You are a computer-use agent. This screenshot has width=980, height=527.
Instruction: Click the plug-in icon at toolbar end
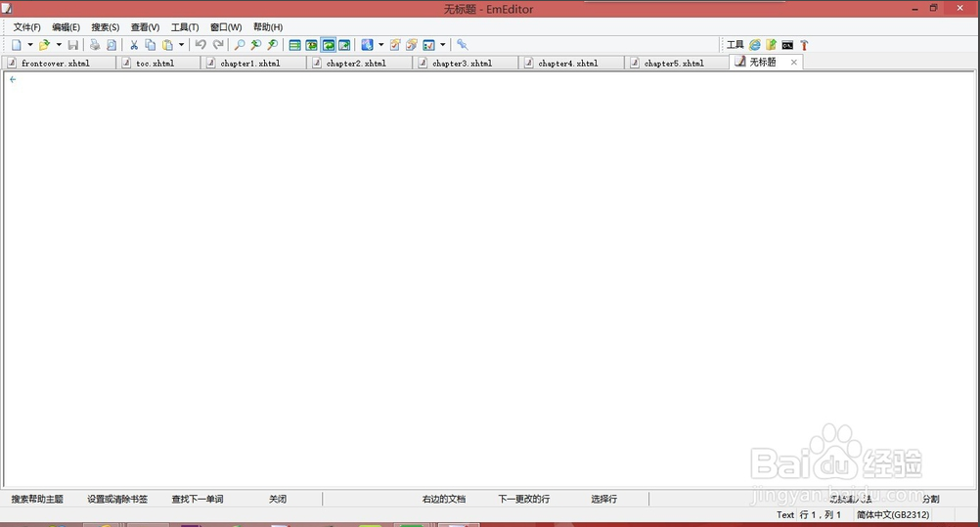tap(462, 45)
